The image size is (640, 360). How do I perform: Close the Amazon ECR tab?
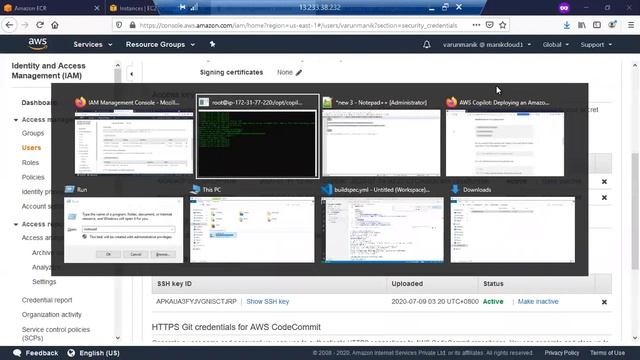[x=97, y=8]
